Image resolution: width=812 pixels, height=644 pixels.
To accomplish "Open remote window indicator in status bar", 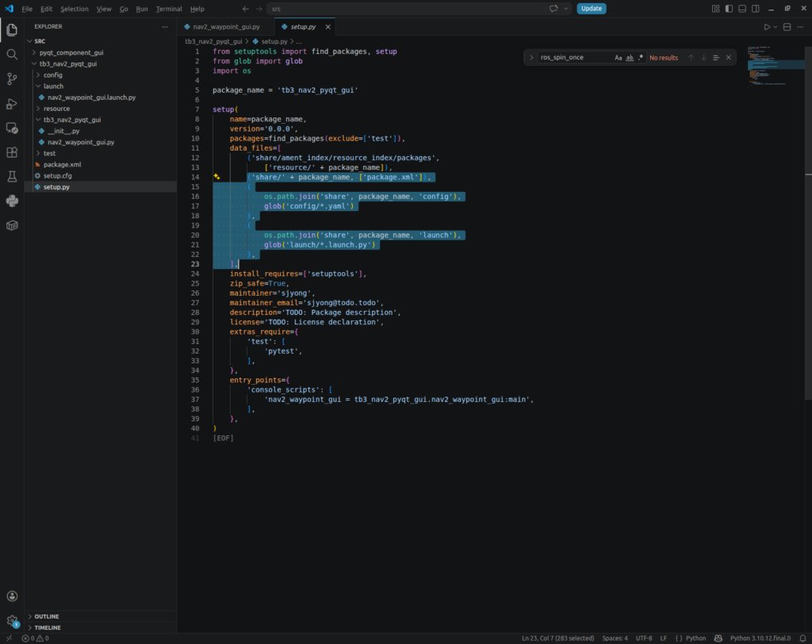I will pyautogui.click(x=9, y=638).
